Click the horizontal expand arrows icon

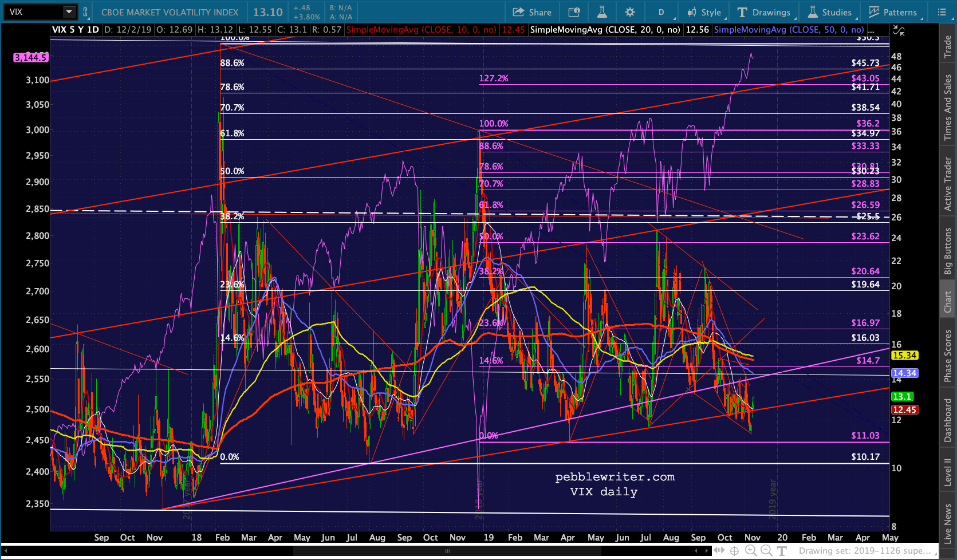coord(719,550)
